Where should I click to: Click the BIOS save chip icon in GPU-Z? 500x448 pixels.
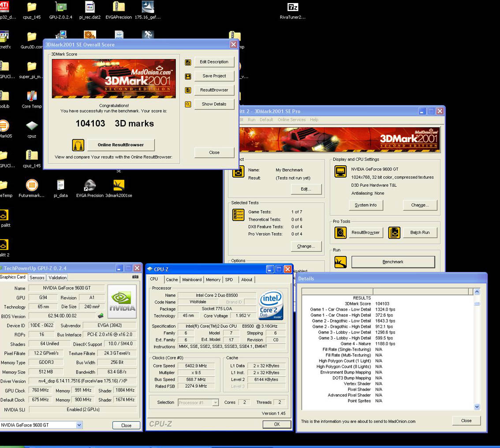point(101,316)
